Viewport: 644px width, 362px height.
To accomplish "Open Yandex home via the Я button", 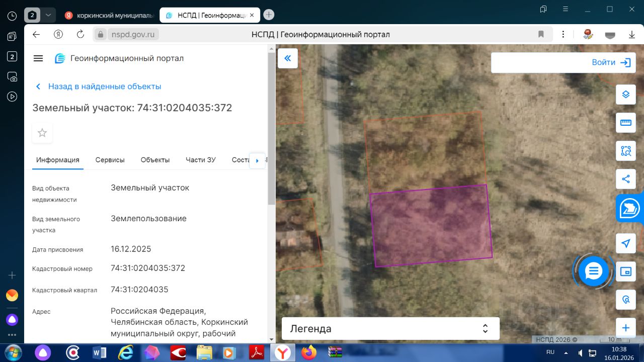I will click(58, 34).
